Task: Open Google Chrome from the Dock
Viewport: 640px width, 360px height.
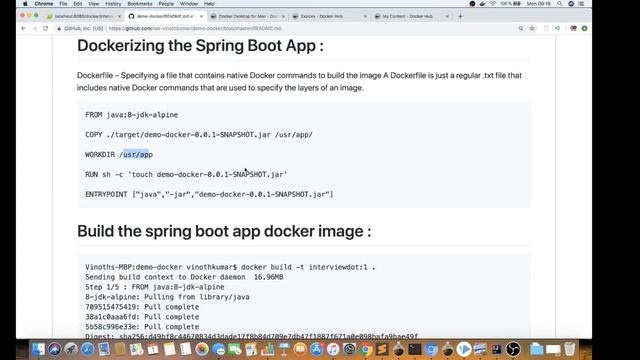Action: [366, 349]
